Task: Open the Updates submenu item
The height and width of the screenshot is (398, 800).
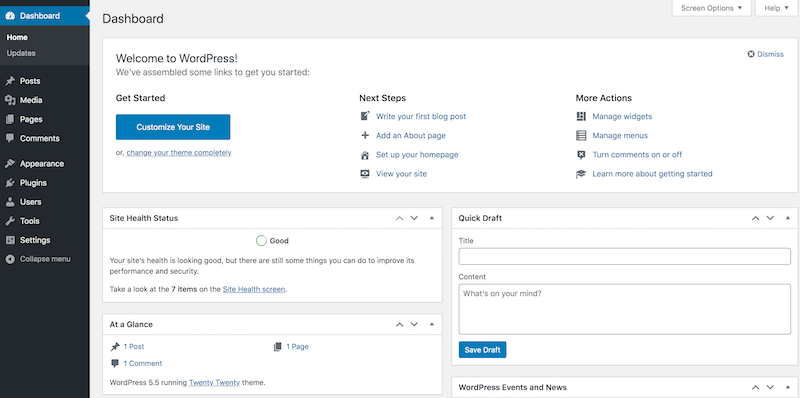Action: [x=21, y=53]
